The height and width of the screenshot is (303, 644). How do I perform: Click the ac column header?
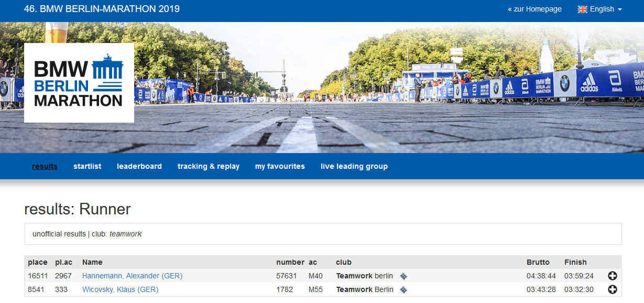point(313,262)
